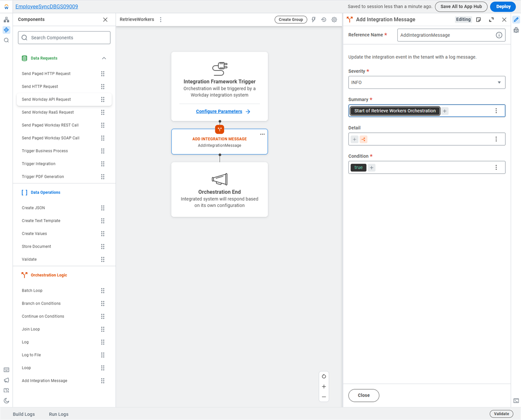Viewport: 521px width, 420px height.
Task: Open the Run Logs tab
Action: (59, 414)
